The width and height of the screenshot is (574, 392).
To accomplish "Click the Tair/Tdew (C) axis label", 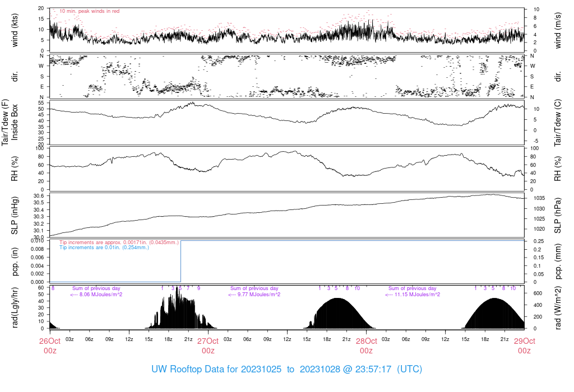I will (x=558, y=122).
